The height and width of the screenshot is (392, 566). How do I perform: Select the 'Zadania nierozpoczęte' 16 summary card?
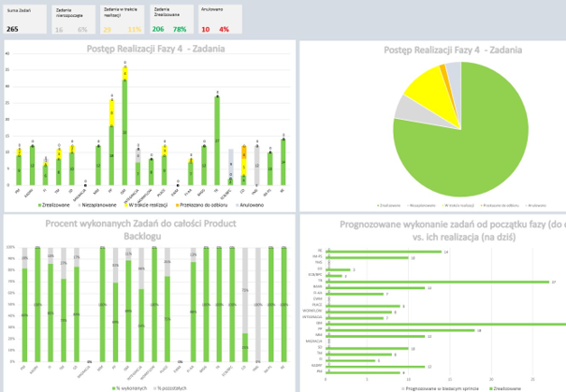(x=74, y=20)
